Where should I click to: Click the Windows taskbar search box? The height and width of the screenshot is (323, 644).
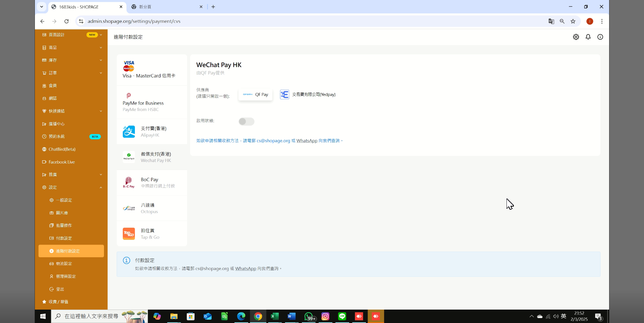pos(100,316)
